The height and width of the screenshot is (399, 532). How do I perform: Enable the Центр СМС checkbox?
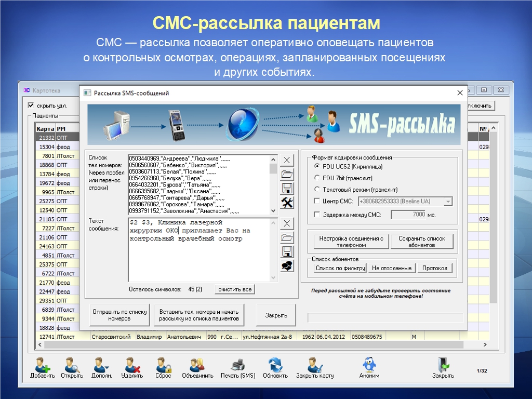(x=317, y=202)
